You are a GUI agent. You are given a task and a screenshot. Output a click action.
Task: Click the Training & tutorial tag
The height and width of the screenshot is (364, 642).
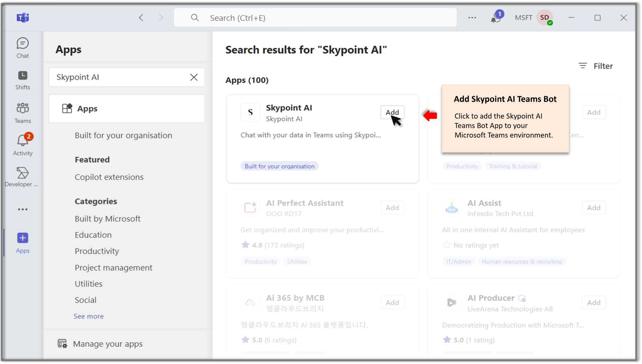pos(513,166)
